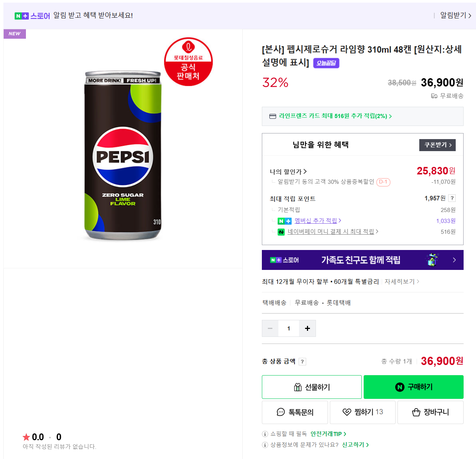Decrease quantity with the minus button
476x459 pixels.
click(270, 328)
